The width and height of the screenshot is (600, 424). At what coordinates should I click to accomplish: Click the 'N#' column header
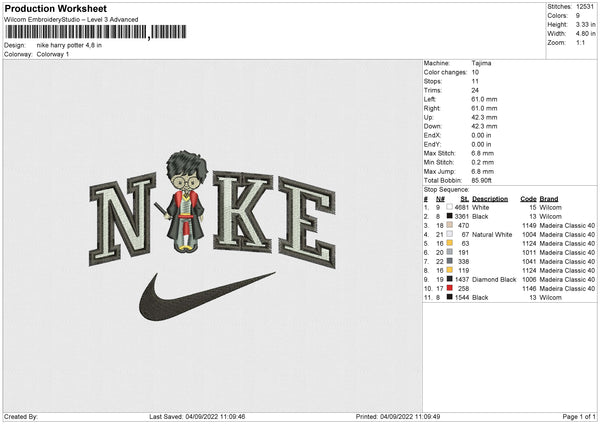coord(440,199)
